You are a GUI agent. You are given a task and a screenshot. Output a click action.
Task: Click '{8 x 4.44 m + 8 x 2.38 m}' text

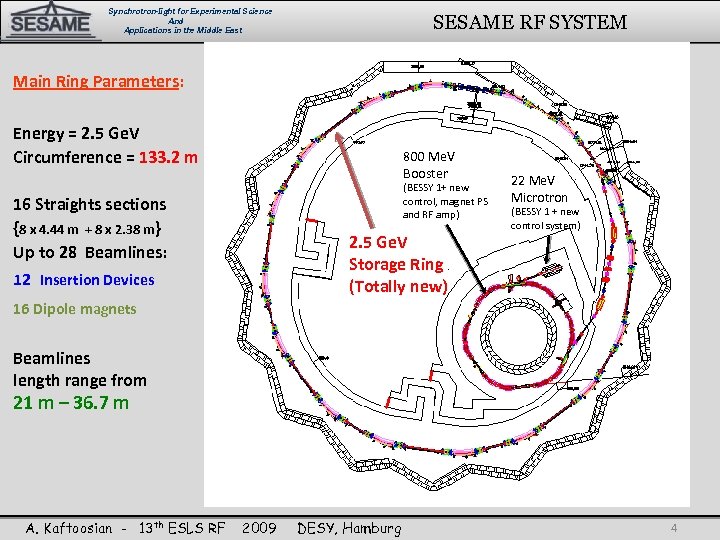tap(87, 229)
